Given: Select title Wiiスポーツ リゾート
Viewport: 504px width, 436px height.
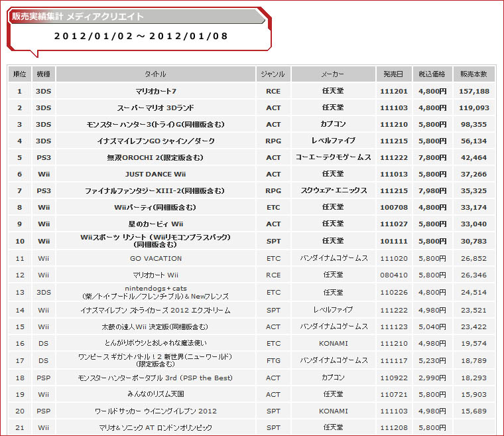Looking at the screenshot, I should [x=156, y=241].
